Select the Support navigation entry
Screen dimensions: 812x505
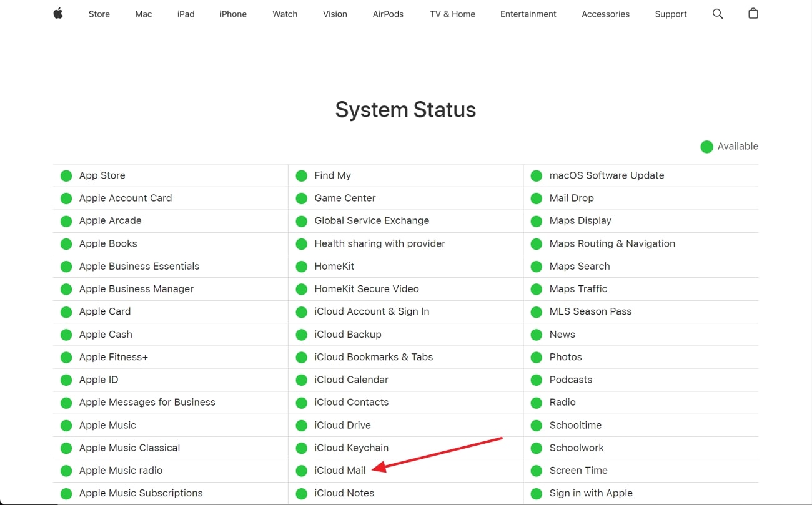pos(671,13)
